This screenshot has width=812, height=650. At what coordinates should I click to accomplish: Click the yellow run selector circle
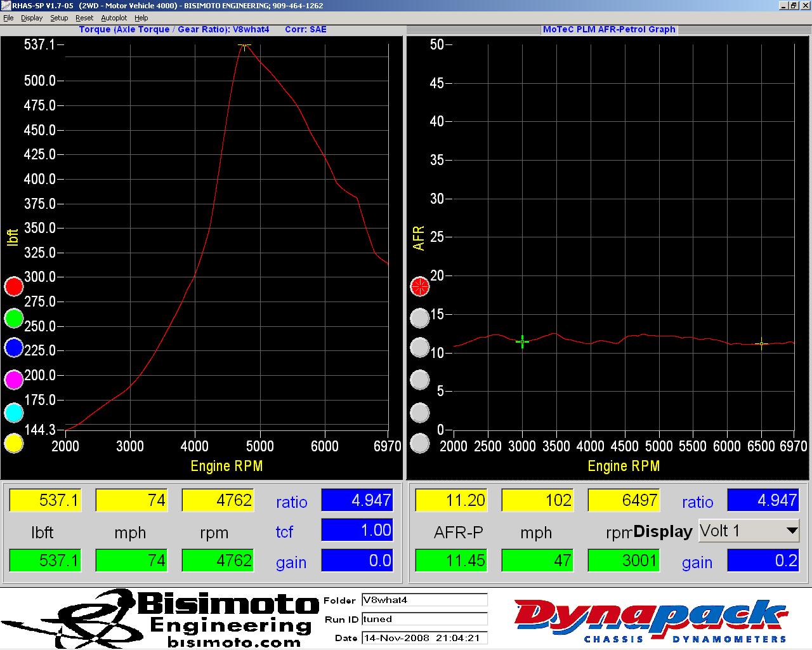(14, 443)
